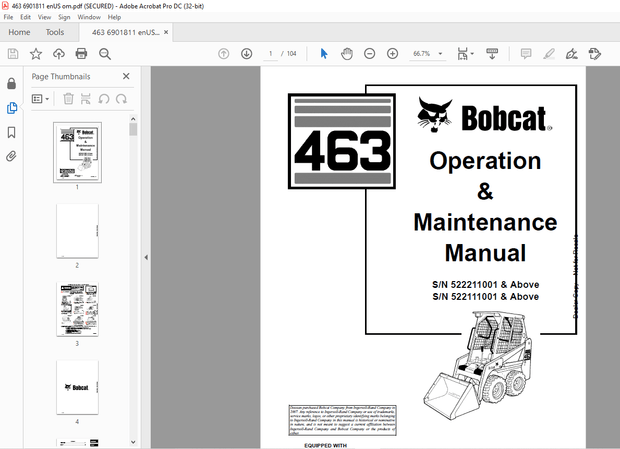This screenshot has width=620, height=449.
Task: Click thumbnails scrollbar down arrow
Action: coord(133,442)
